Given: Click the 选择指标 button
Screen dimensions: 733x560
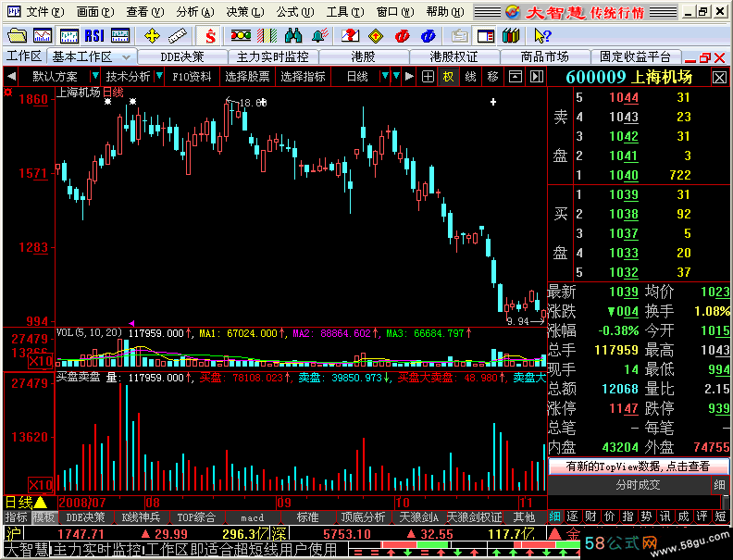Looking at the screenshot, I should tap(303, 77).
